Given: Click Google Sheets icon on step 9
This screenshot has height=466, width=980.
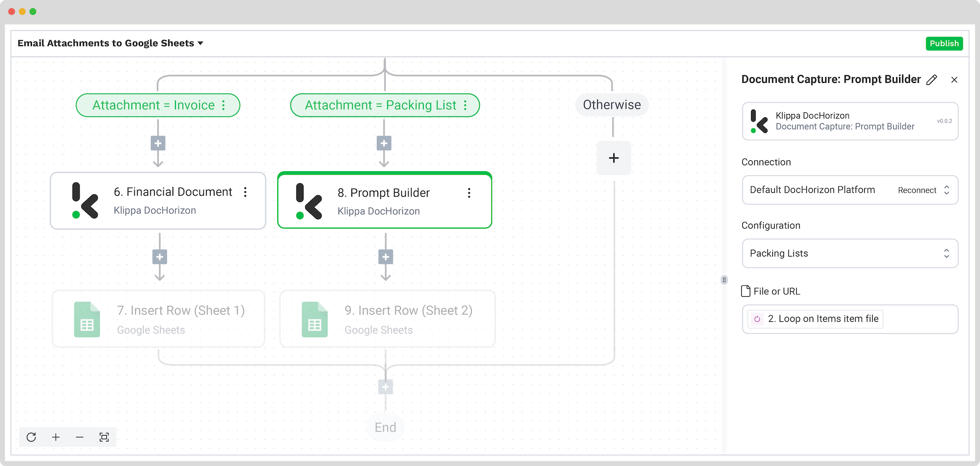Looking at the screenshot, I should 315,319.
